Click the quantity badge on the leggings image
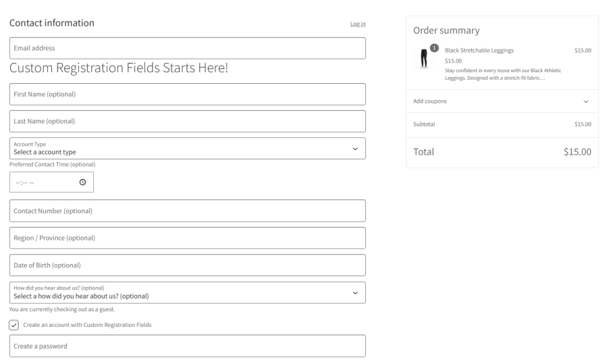The width and height of the screenshot is (605, 364). [434, 48]
